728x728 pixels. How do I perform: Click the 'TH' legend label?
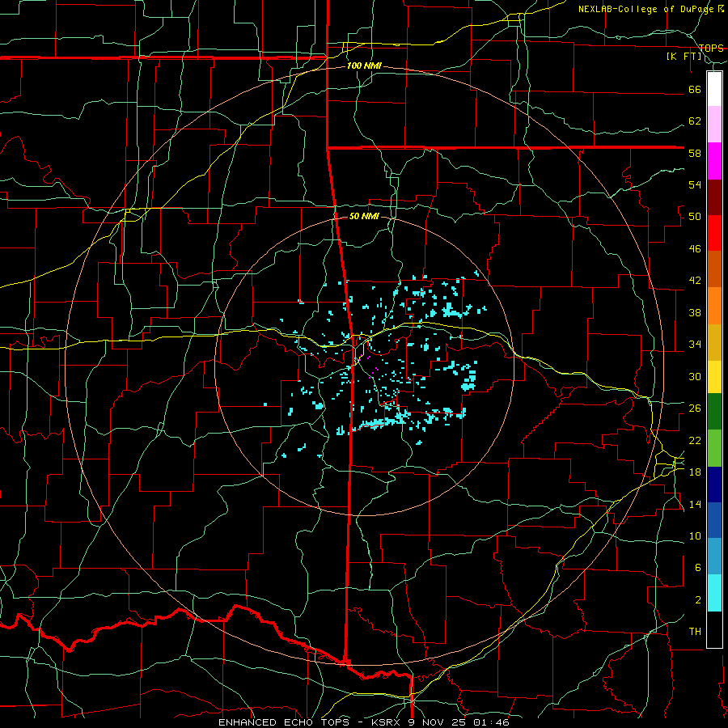(x=695, y=632)
